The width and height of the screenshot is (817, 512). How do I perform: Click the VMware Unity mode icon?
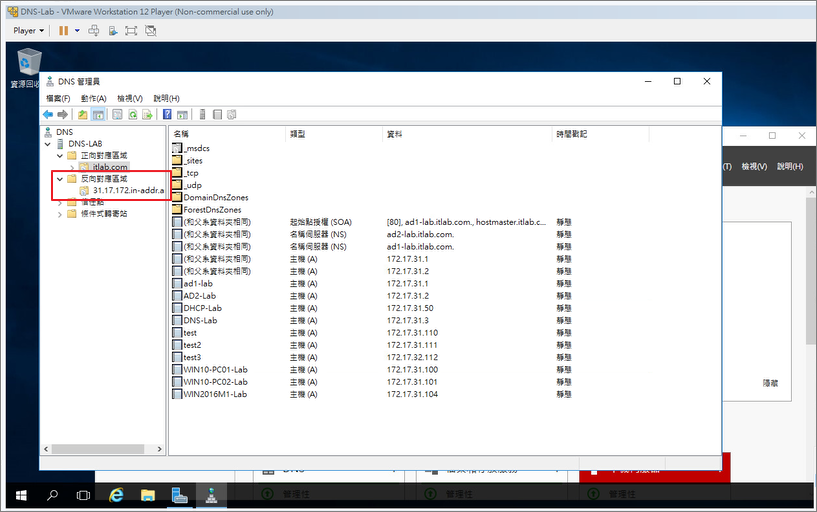point(151,31)
